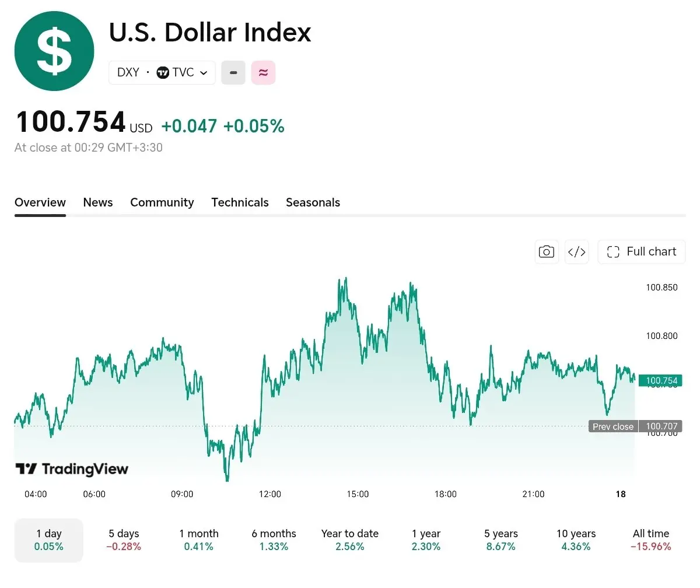Viewport: 700px width, 588px height.
Task: Select the 1 day range
Action: (49, 540)
